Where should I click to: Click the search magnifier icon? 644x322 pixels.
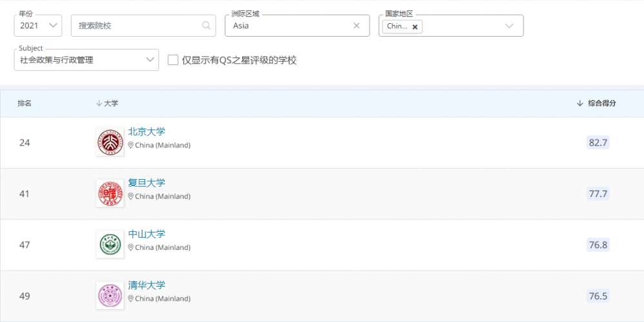(207, 26)
